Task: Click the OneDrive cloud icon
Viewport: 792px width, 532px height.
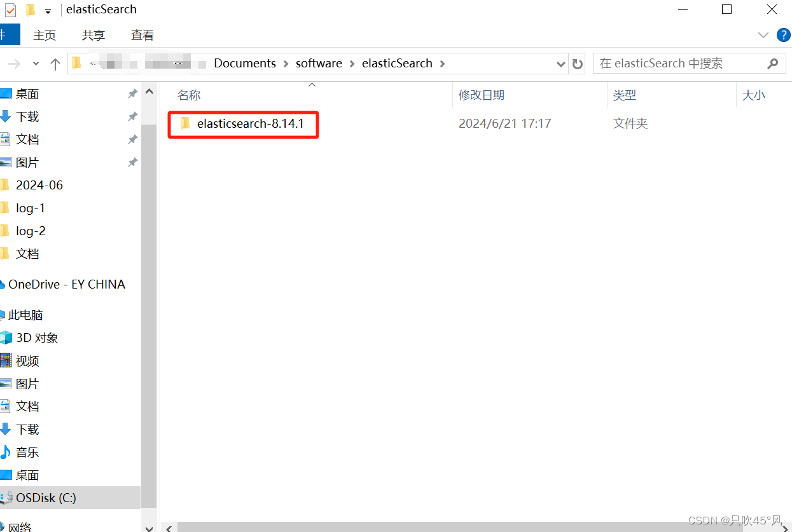Action: 3,285
